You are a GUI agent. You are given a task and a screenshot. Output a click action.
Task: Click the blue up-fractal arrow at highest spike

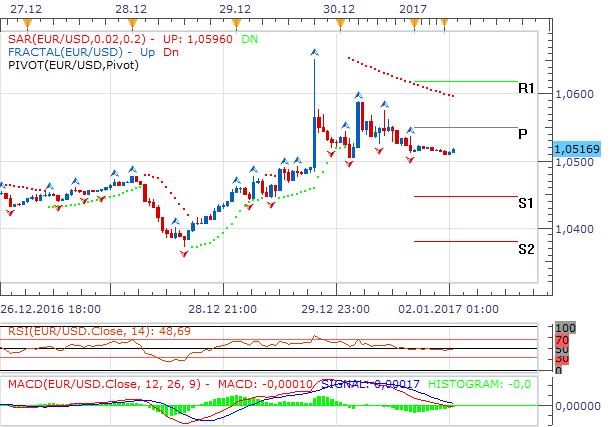click(314, 51)
